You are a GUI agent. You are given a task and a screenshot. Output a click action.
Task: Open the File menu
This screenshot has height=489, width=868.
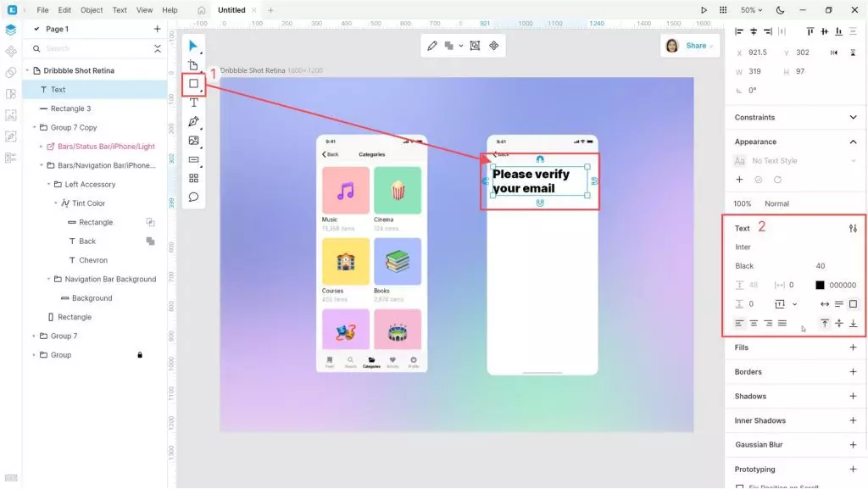tap(42, 10)
